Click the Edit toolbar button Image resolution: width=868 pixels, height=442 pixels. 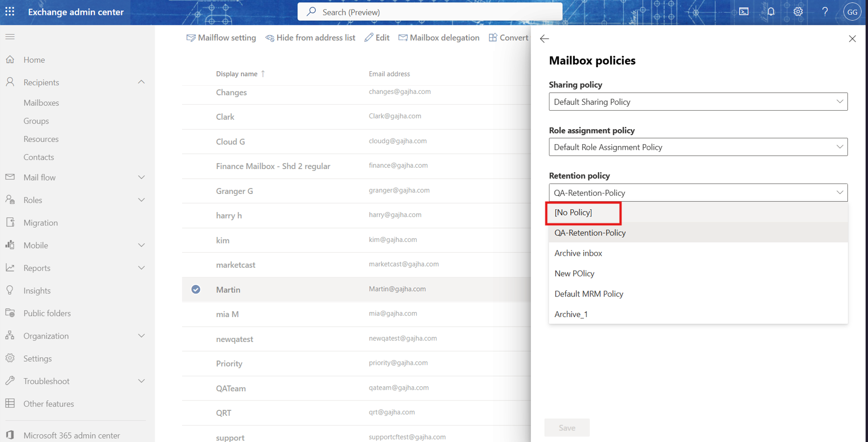[377, 38]
